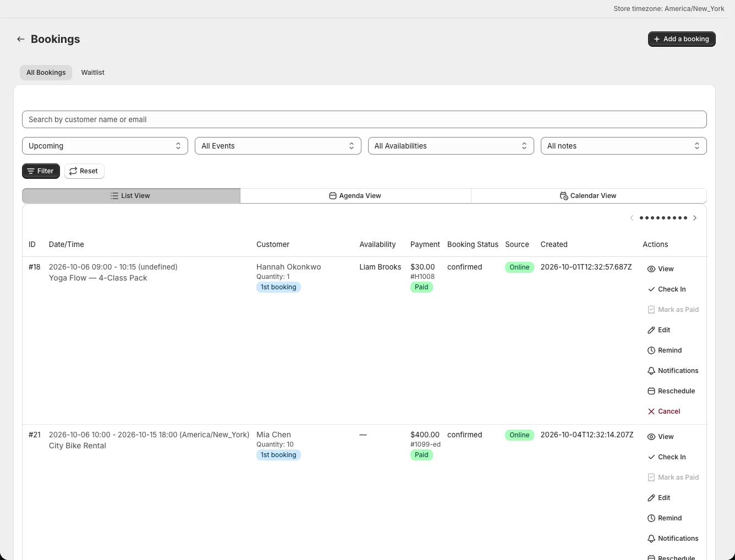Click 1st booking badge under Hannah Okonkwo

click(x=278, y=287)
